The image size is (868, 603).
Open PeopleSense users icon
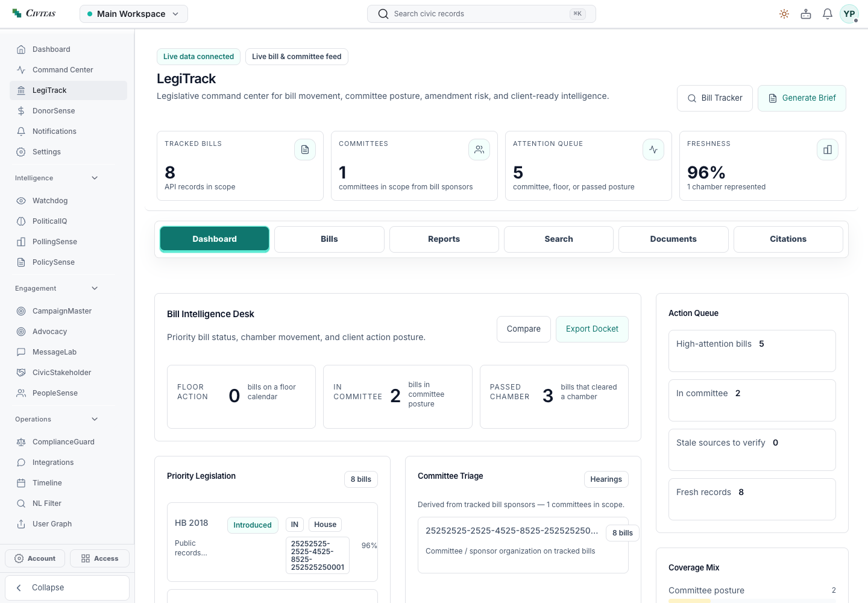click(x=21, y=393)
